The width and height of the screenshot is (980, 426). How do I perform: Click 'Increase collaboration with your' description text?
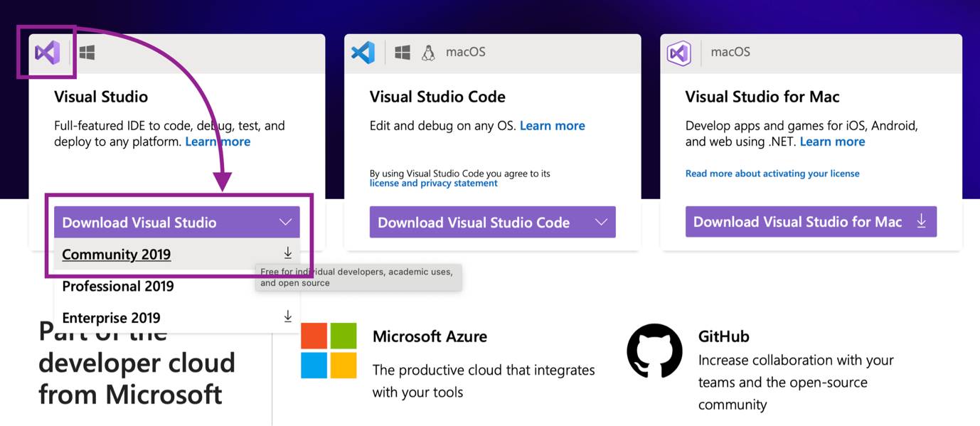[796, 361]
